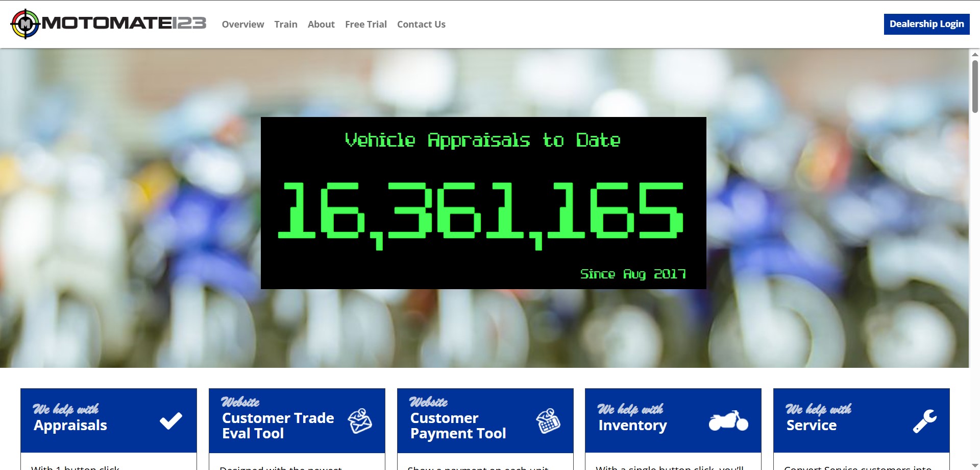Open the Inventory card heading
This screenshot has width=980, height=470.
(x=632, y=425)
